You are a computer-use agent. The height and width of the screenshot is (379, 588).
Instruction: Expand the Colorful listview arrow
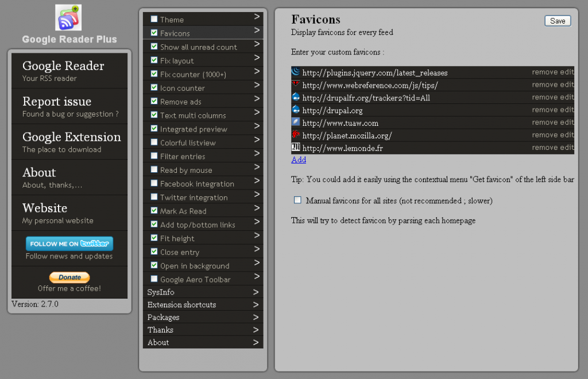[x=257, y=141]
